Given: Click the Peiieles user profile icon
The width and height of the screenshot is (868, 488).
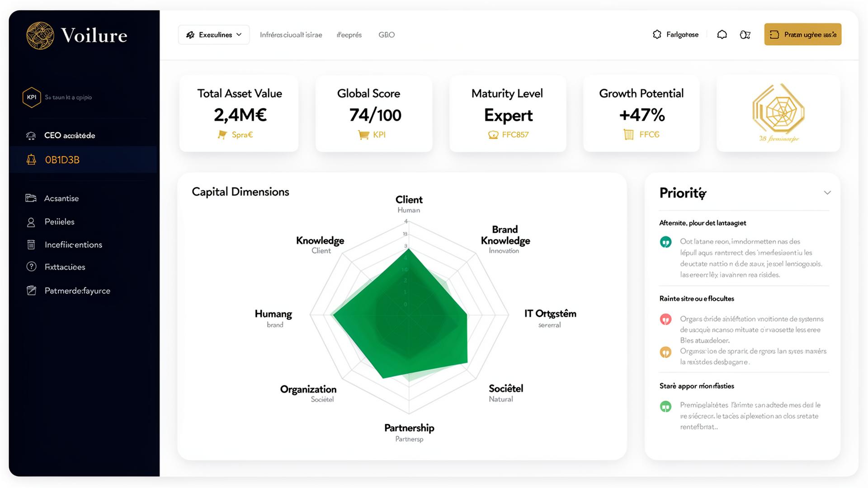Looking at the screenshot, I should click(x=31, y=221).
